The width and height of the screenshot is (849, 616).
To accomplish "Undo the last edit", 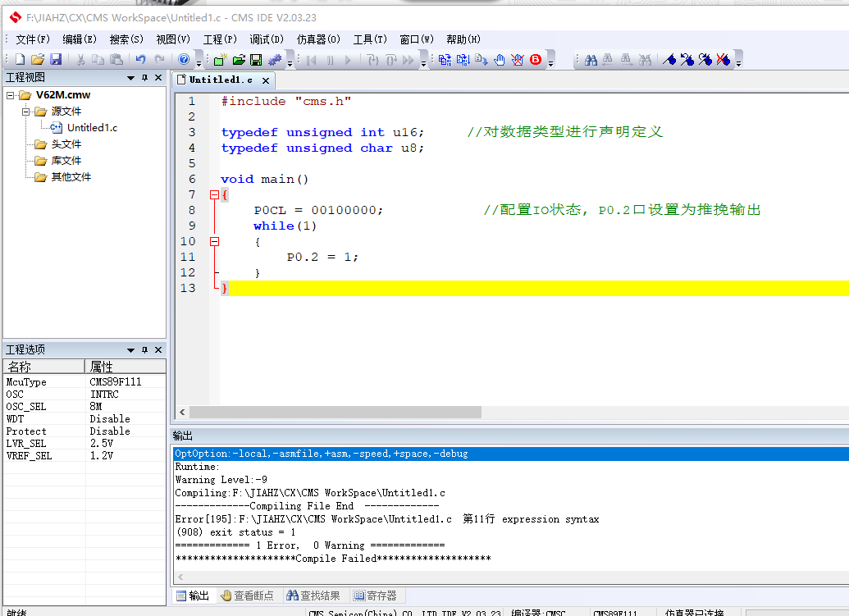I will 141,60.
